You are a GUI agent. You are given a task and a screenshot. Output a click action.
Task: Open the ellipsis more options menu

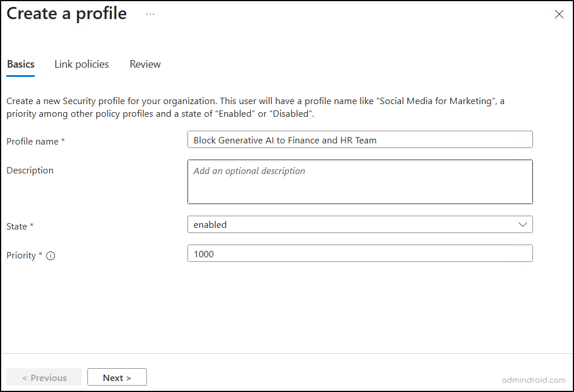(x=150, y=14)
